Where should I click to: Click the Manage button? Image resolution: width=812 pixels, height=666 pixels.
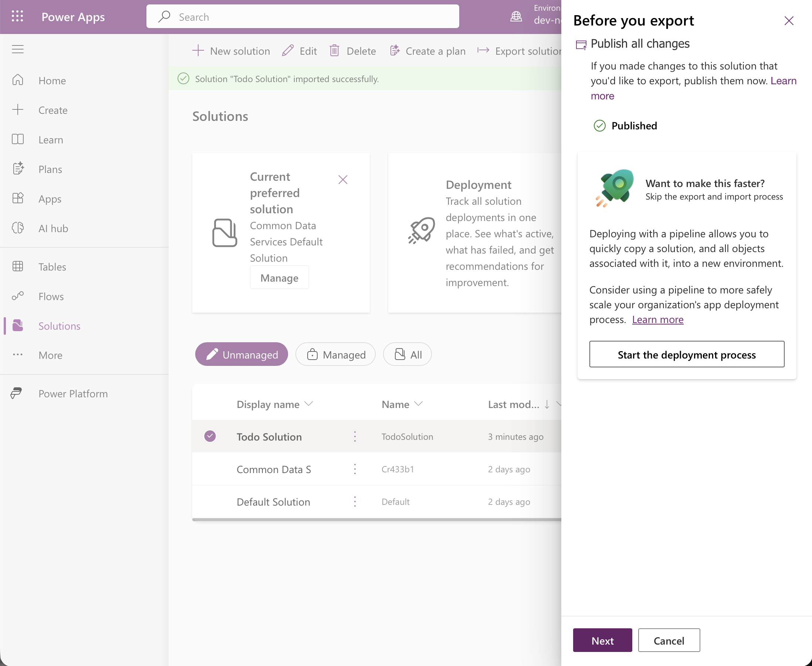280,278
